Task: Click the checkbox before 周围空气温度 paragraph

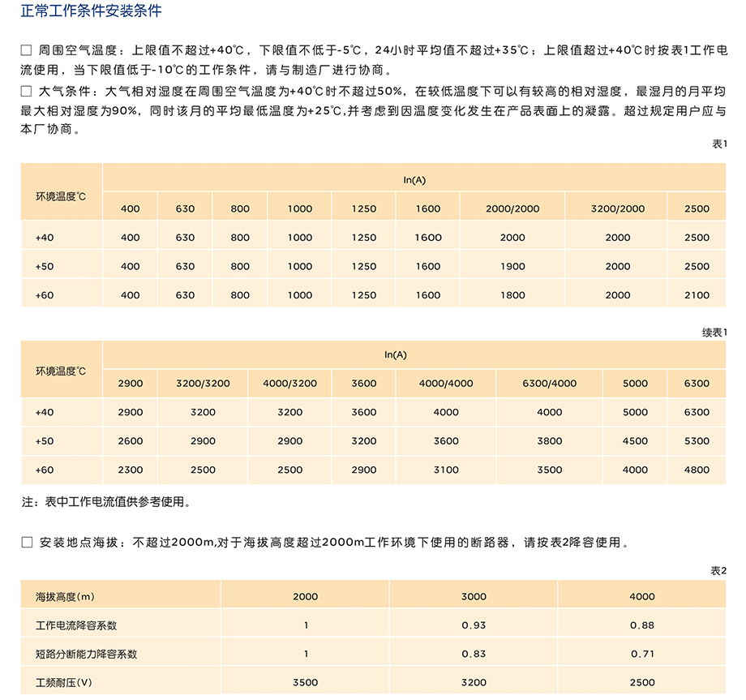Action: point(26,50)
